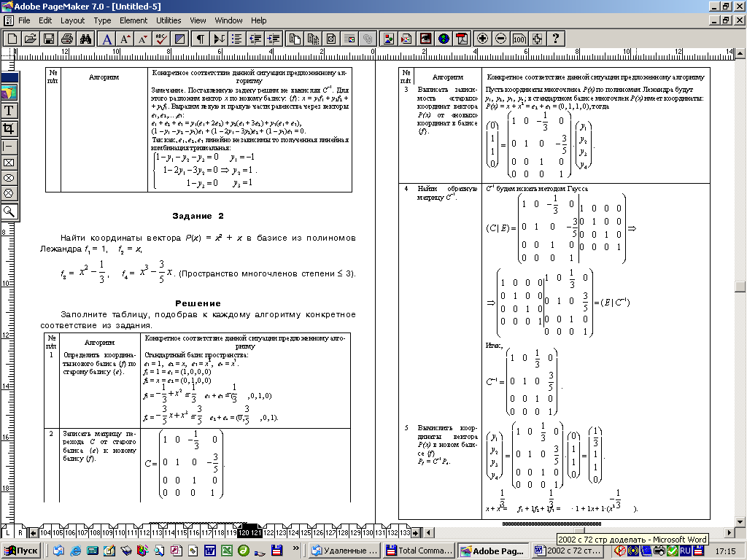747x560 pixels.
Task: Go to page 133 tab
Action: click(405, 532)
